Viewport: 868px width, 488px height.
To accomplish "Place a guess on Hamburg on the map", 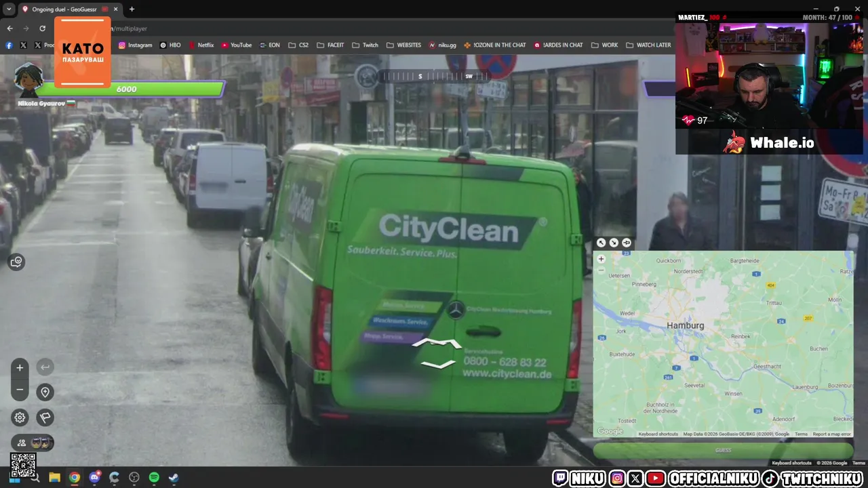I will click(x=686, y=325).
